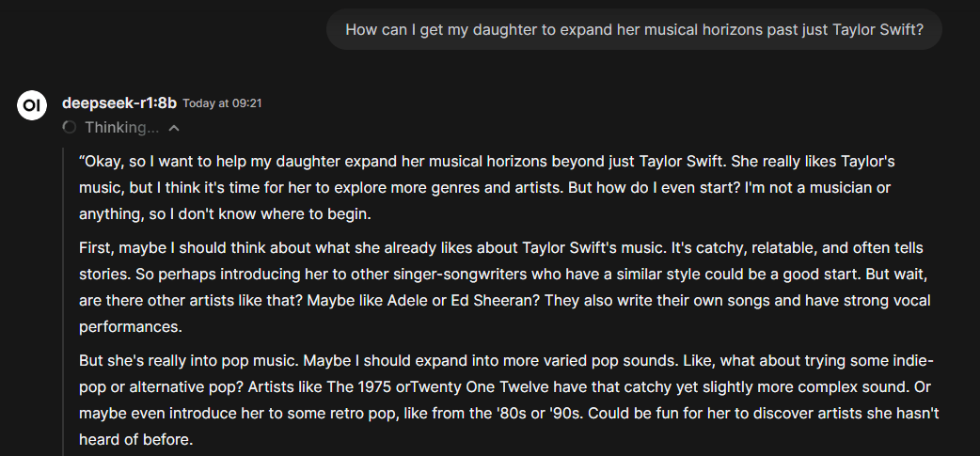This screenshot has height=456, width=980.
Task: Click the paragraph starting But she's really into pop
Action: (x=509, y=400)
